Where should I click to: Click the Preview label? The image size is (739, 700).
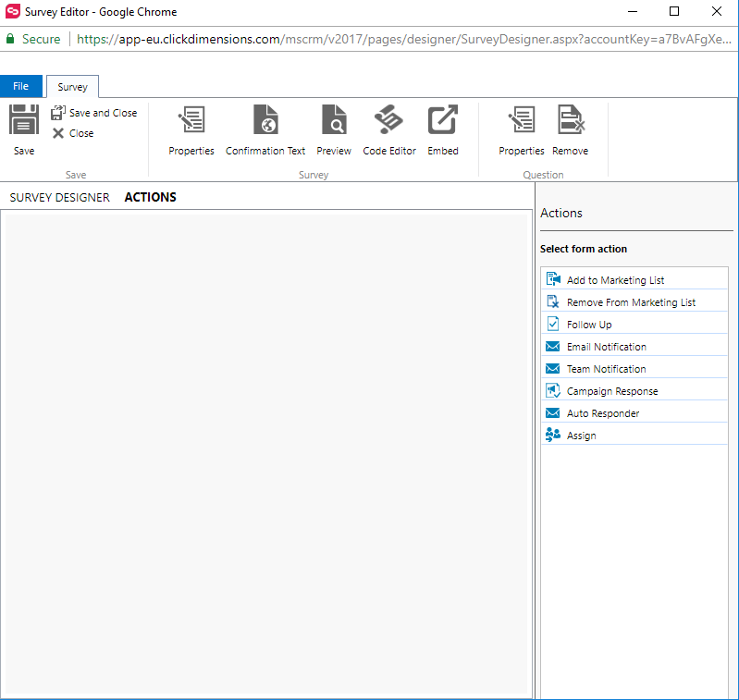coord(334,151)
